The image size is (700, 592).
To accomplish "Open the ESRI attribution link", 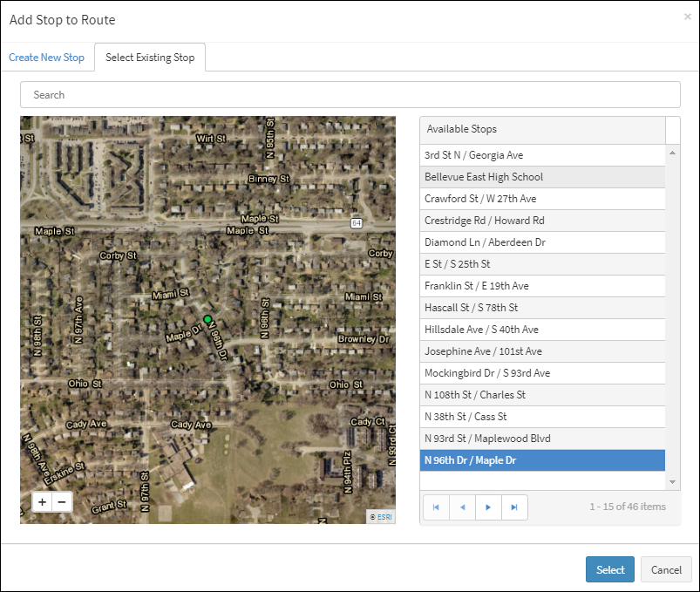I will 384,517.
